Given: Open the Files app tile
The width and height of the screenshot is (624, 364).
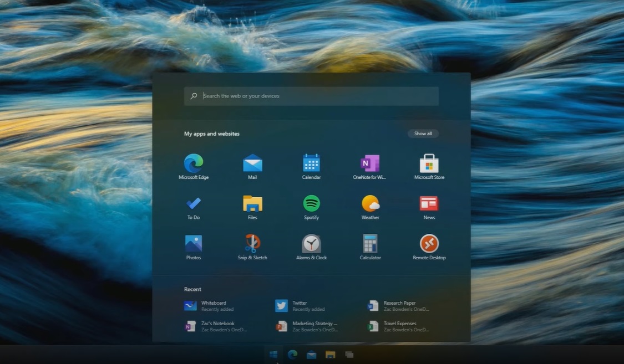Looking at the screenshot, I should coord(252,207).
